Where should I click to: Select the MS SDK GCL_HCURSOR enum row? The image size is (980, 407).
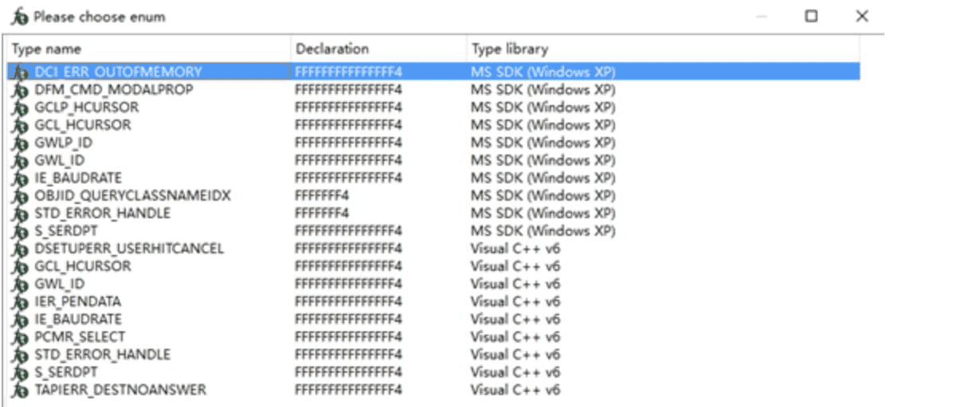coord(83,125)
